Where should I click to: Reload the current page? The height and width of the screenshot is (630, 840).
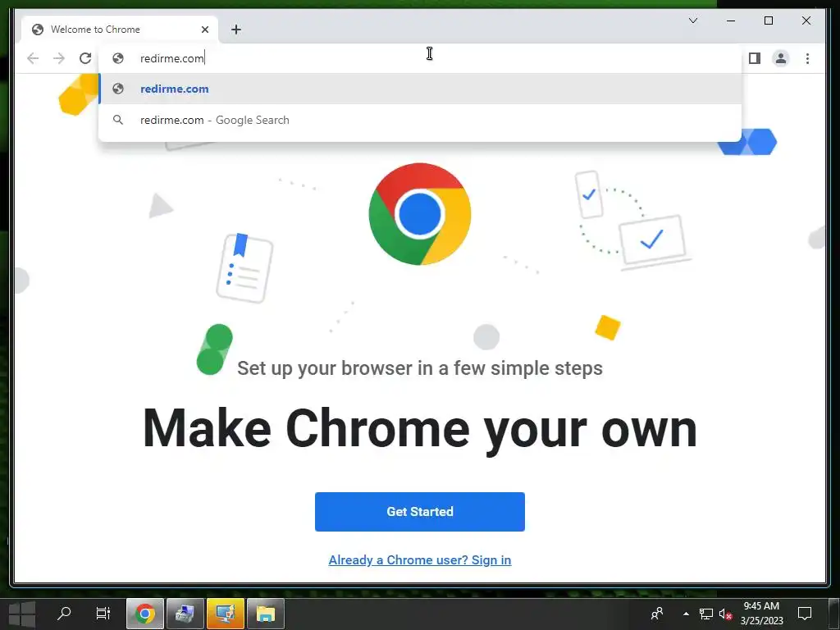click(x=85, y=58)
